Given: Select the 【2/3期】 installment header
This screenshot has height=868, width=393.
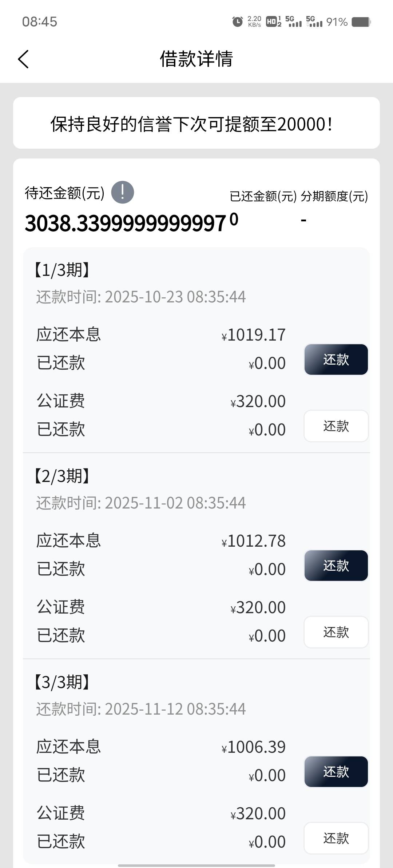Looking at the screenshot, I should [62, 476].
